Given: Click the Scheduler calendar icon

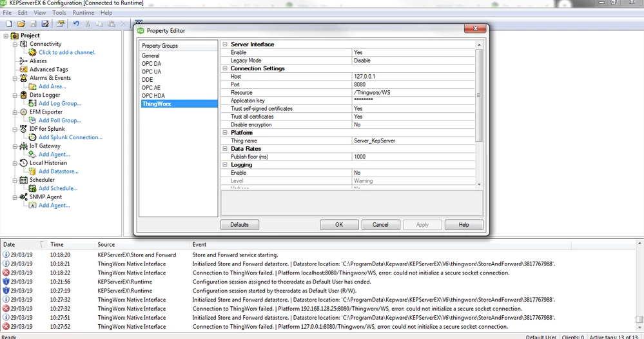Looking at the screenshot, I should [23, 180].
